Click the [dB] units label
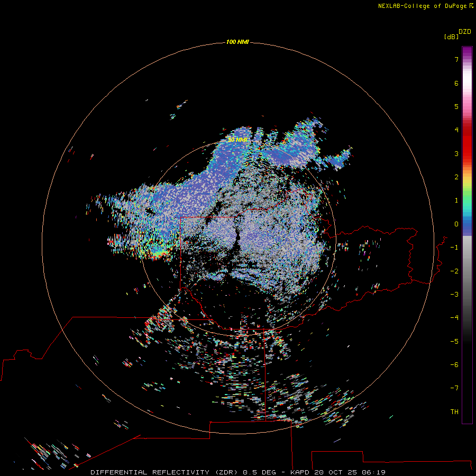The height and width of the screenshot is (476, 476). pos(452,36)
